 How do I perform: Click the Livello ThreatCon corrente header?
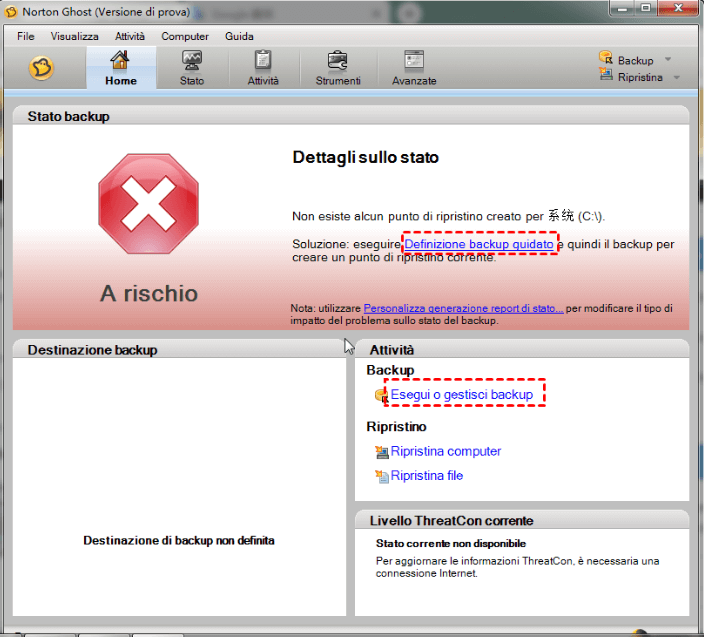[x=522, y=520]
